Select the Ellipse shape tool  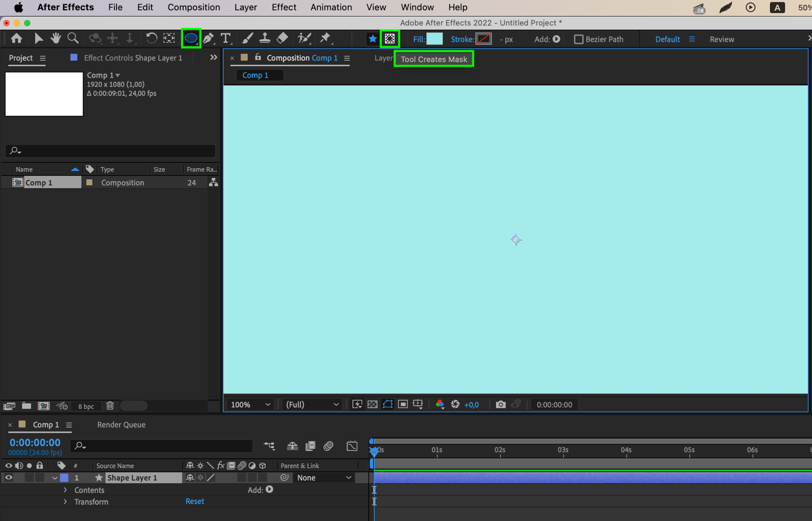coord(191,38)
